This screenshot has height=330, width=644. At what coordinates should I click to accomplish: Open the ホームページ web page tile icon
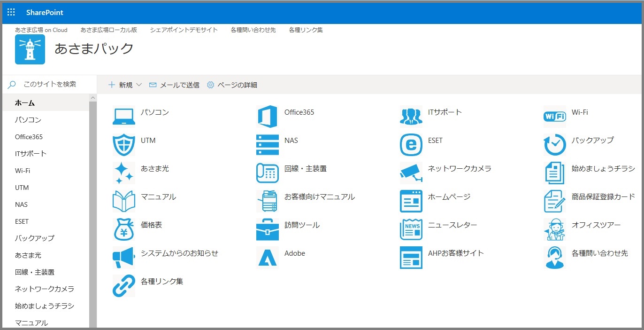[411, 201]
